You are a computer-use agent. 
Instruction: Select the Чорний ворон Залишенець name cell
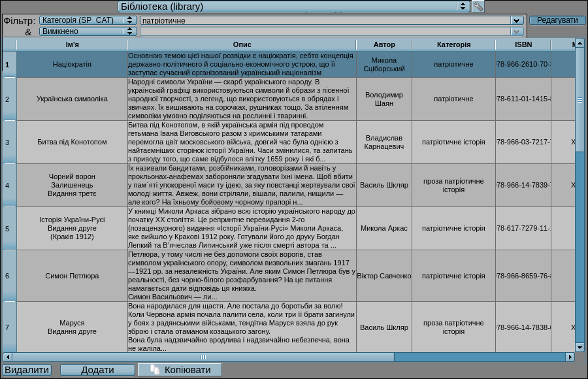click(72, 186)
